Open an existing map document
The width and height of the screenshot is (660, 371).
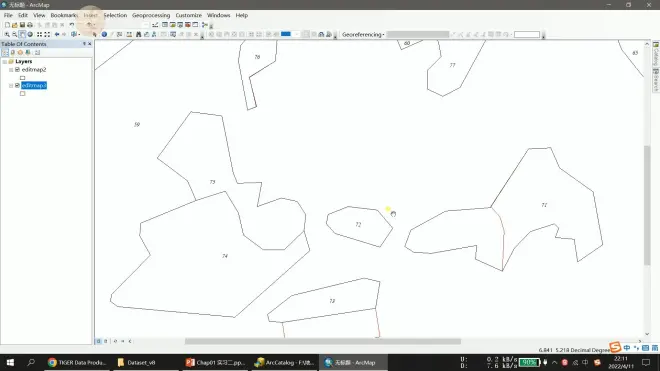click(x=15, y=25)
